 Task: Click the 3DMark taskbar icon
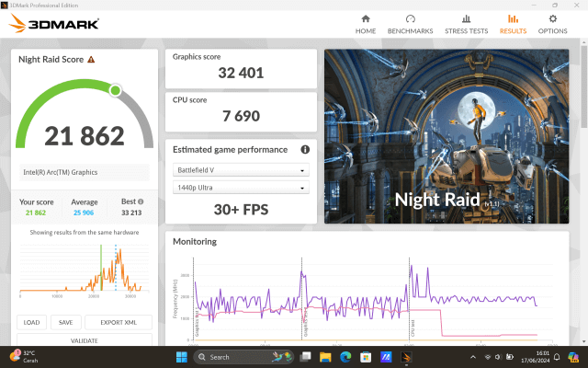click(x=406, y=357)
